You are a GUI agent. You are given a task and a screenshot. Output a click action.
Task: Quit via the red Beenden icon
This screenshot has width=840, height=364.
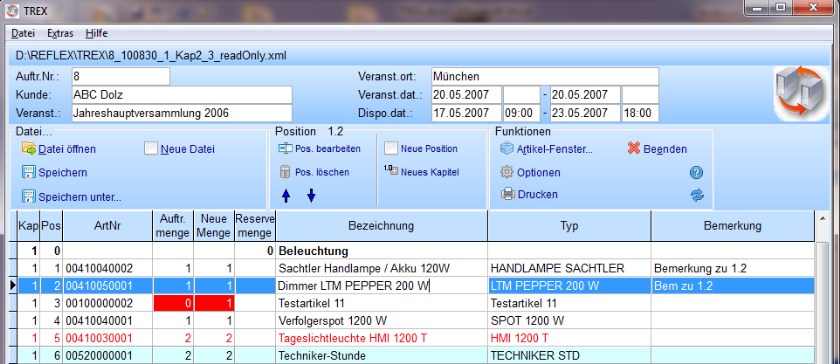click(x=634, y=148)
